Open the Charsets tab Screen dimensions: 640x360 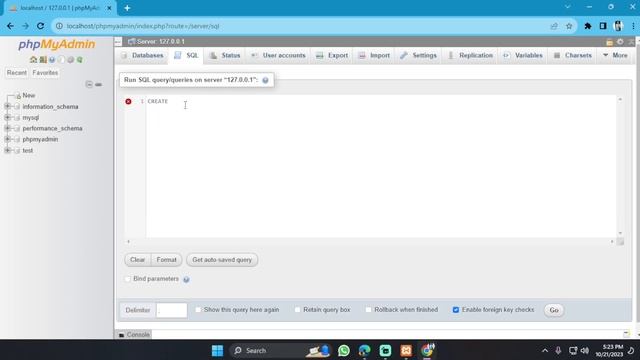coord(573,55)
